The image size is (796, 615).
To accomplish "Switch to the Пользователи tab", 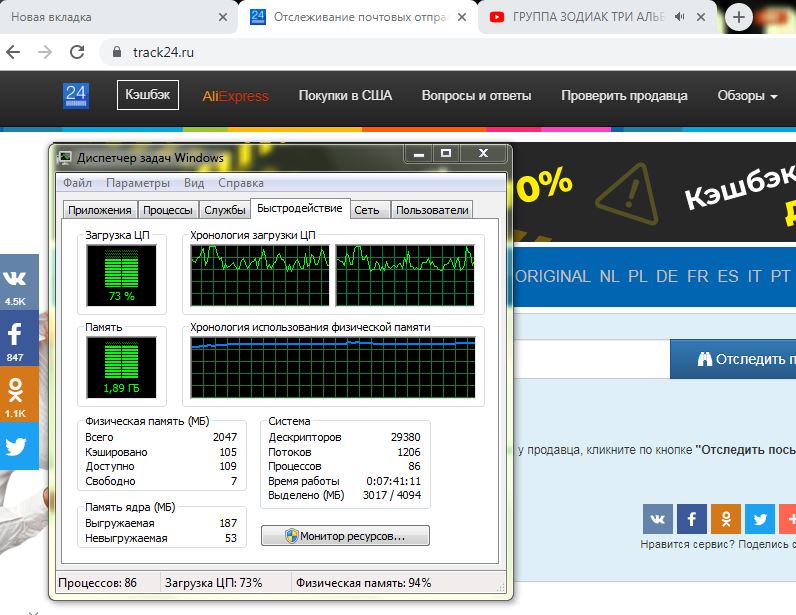I will coord(432,210).
